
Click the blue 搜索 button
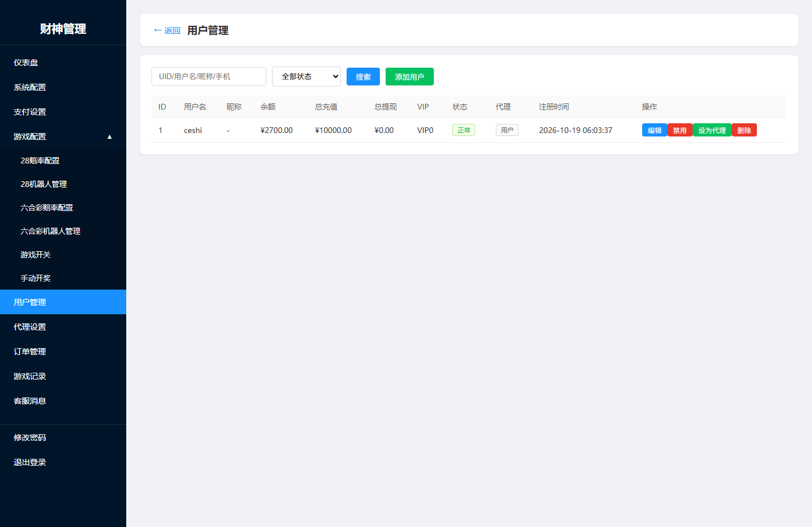(363, 77)
